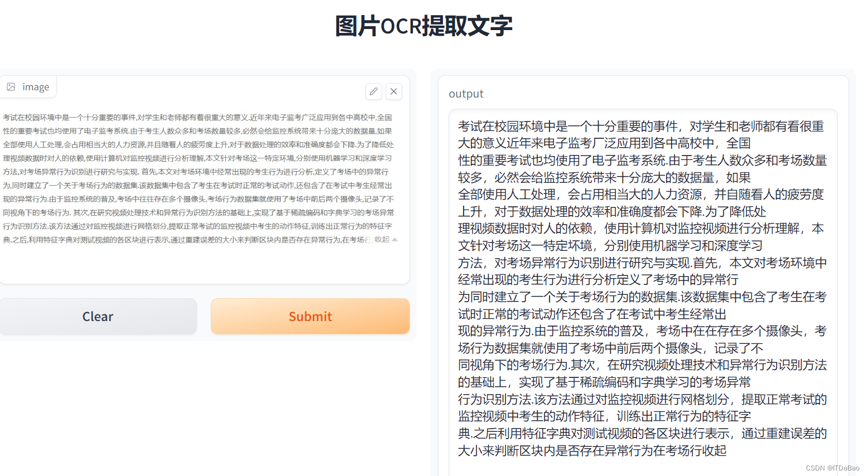Click the image label icon
The height and width of the screenshot is (476, 868).
click(x=11, y=87)
